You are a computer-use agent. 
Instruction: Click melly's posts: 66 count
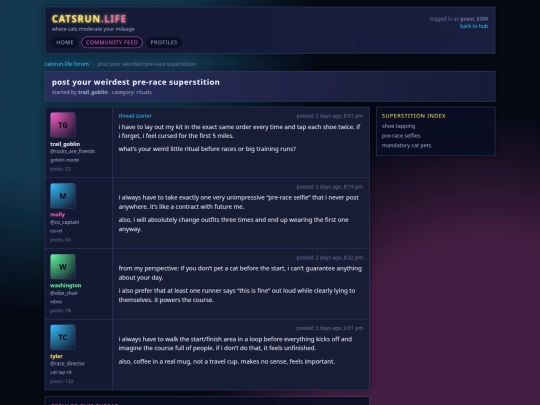[x=60, y=240]
